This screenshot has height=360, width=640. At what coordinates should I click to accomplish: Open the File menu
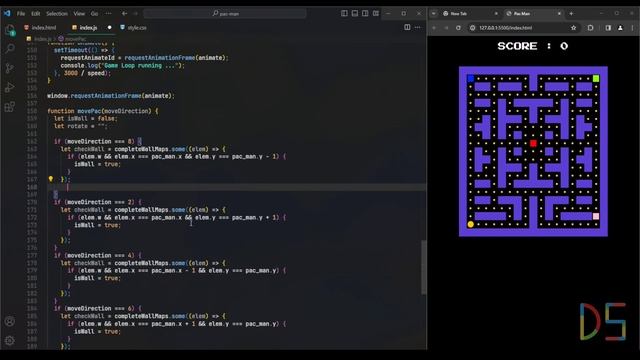point(21,13)
